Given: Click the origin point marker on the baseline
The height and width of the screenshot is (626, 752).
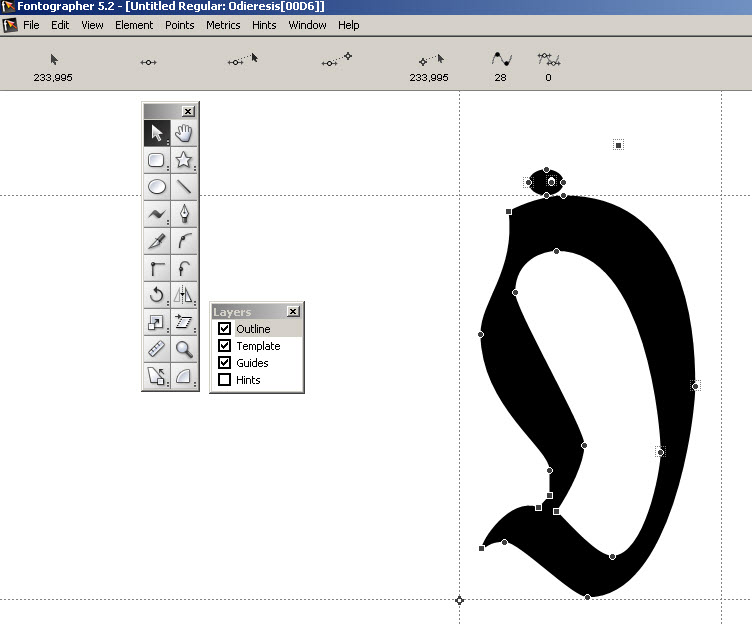Looking at the screenshot, I should click(460, 600).
